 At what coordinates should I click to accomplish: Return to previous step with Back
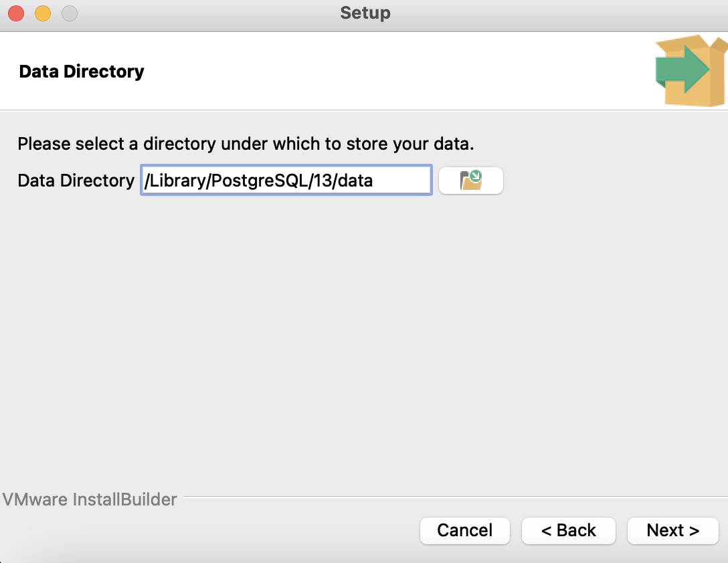tap(568, 530)
